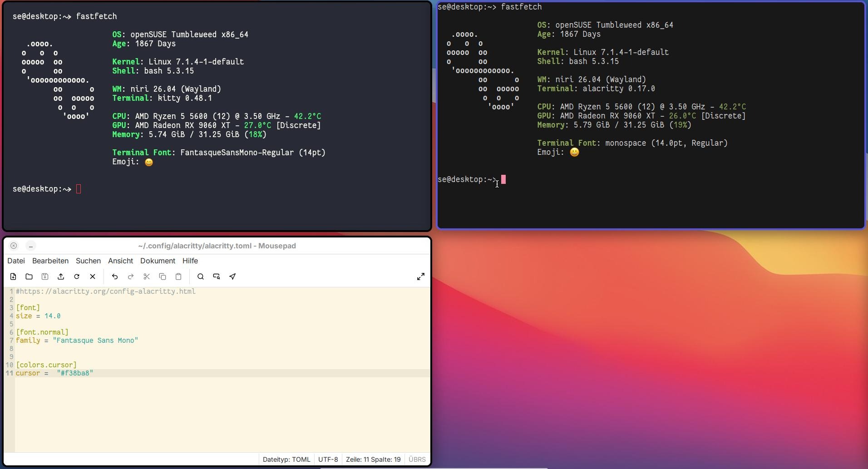Copy selection using the toolbar copy icon
The width and height of the screenshot is (868, 469).
click(163, 276)
